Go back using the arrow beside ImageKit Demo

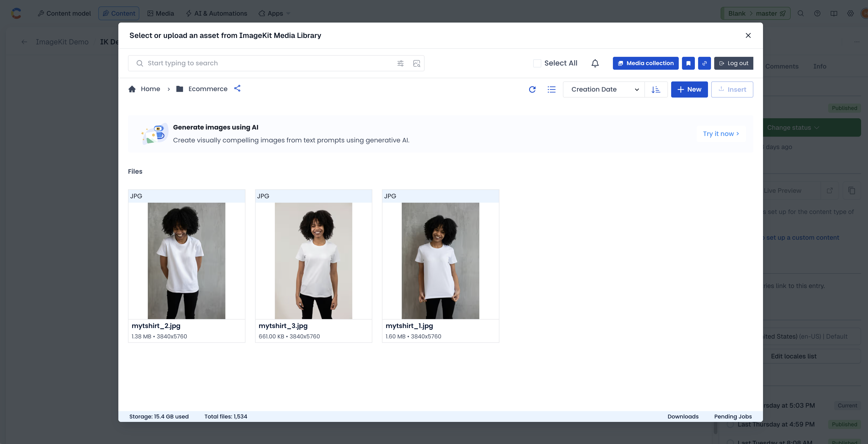[24, 42]
